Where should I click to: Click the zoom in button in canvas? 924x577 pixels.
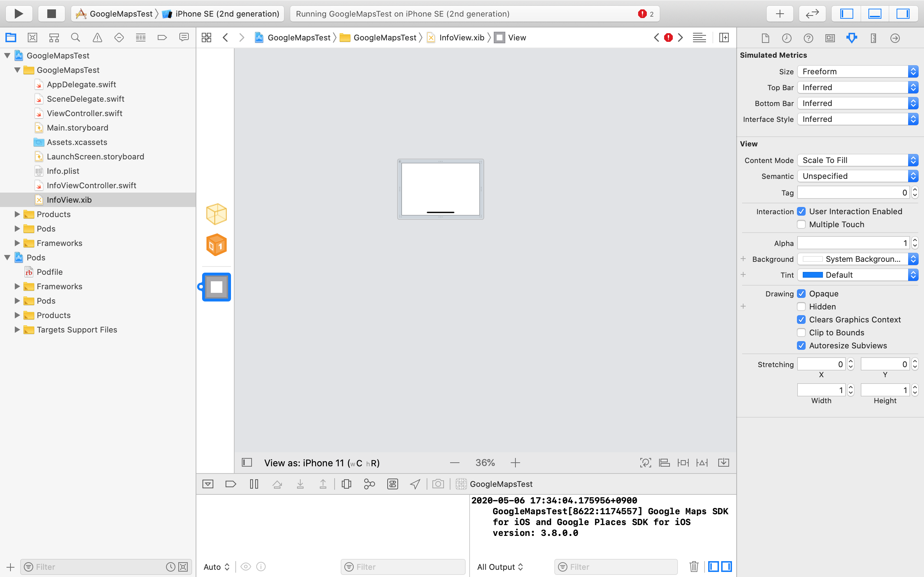(x=516, y=462)
